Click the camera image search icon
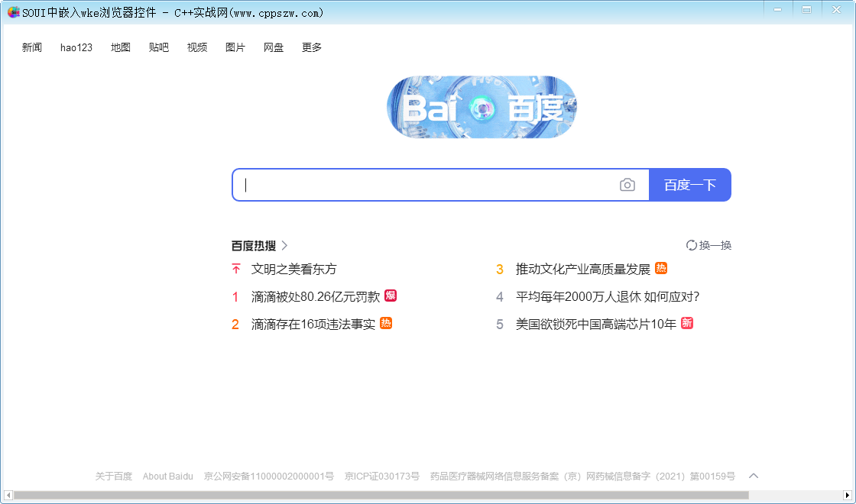Viewport: 856px width, 504px height. [x=627, y=185]
